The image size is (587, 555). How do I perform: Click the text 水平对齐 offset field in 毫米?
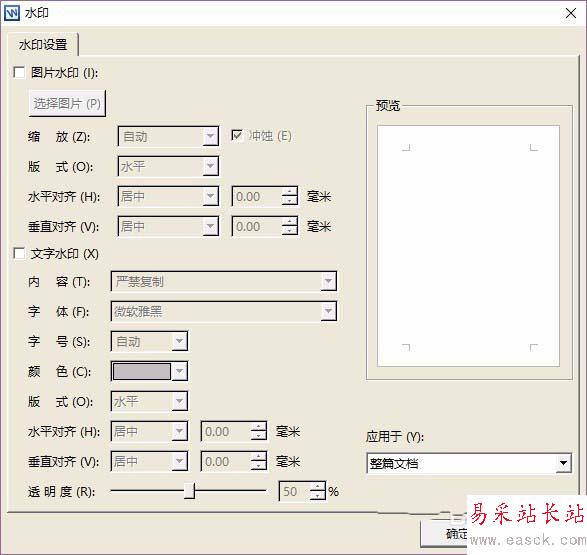(226, 432)
